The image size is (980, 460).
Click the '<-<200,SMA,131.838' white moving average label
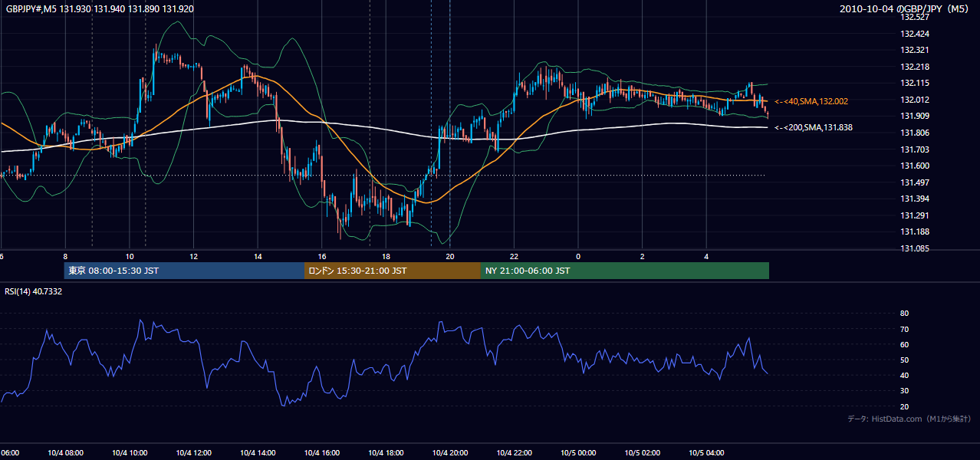click(814, 128)
